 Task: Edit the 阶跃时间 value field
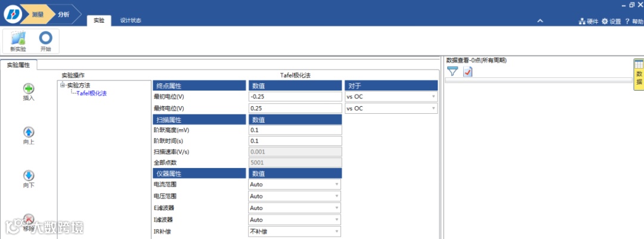295,141
